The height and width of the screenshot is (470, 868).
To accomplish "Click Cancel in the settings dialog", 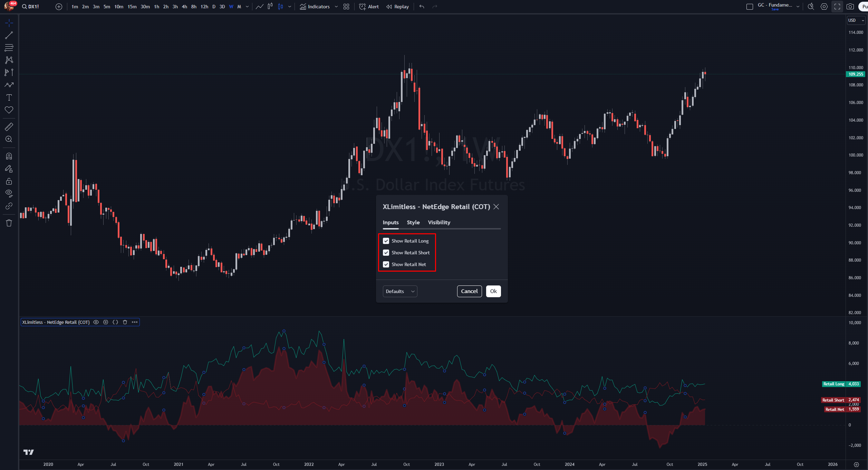I will (469, 291).
